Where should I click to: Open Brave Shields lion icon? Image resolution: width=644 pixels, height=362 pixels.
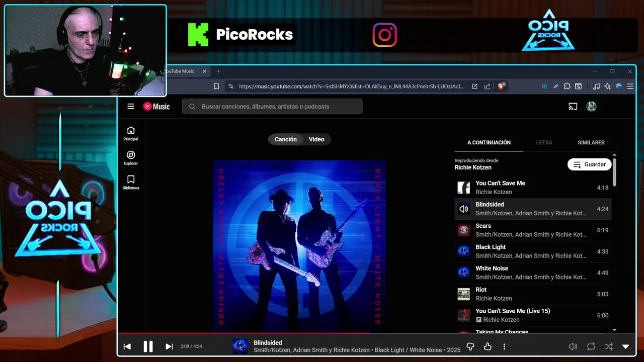click(x=501, y=86)
